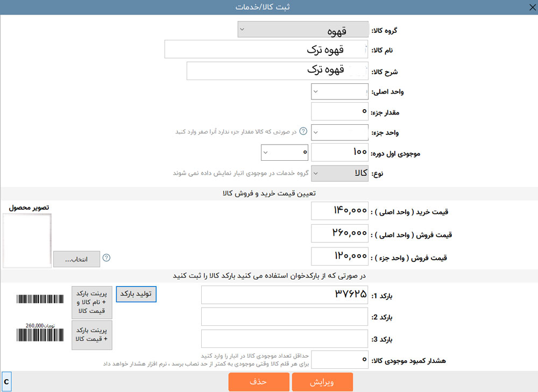538x392 pixels.
Task: Click the help icon beside واحد جزء
Action: point(303,131)
